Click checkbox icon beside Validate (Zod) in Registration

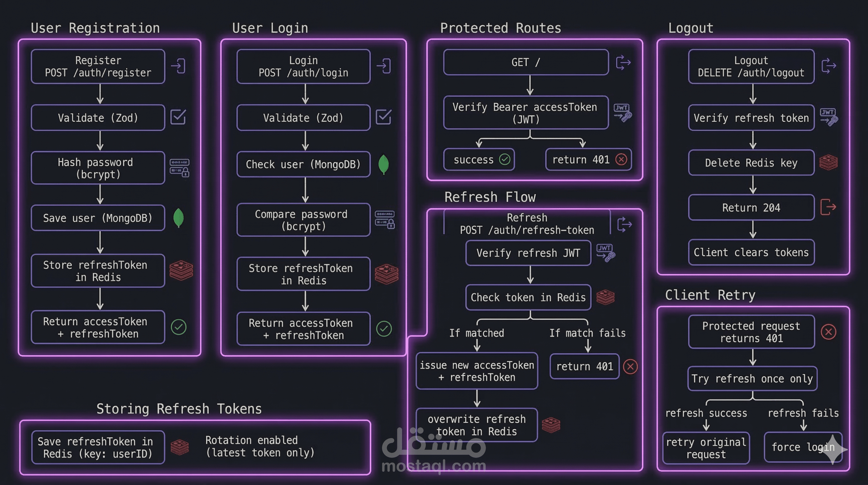pyautogui.click(x=178, y=117)
